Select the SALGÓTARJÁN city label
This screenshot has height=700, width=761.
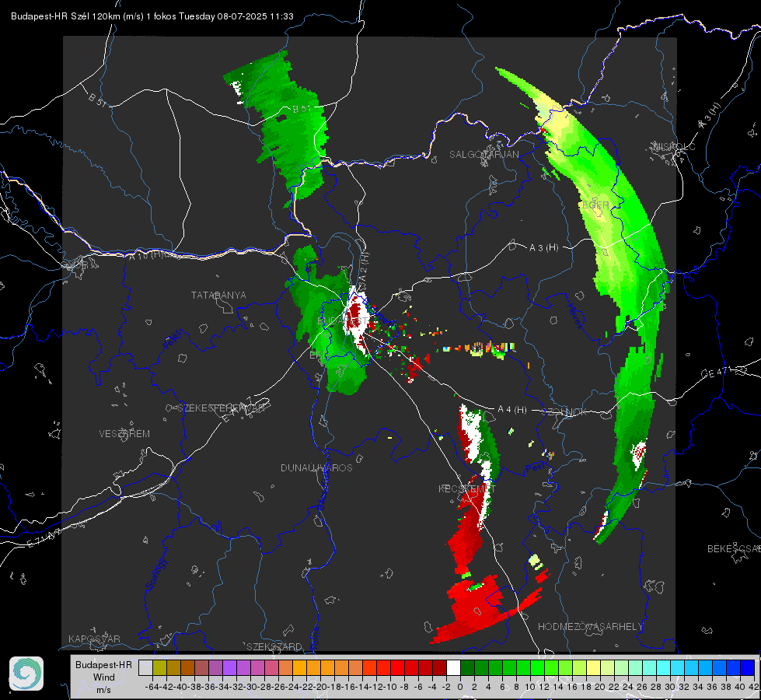[x=483, y=155]
